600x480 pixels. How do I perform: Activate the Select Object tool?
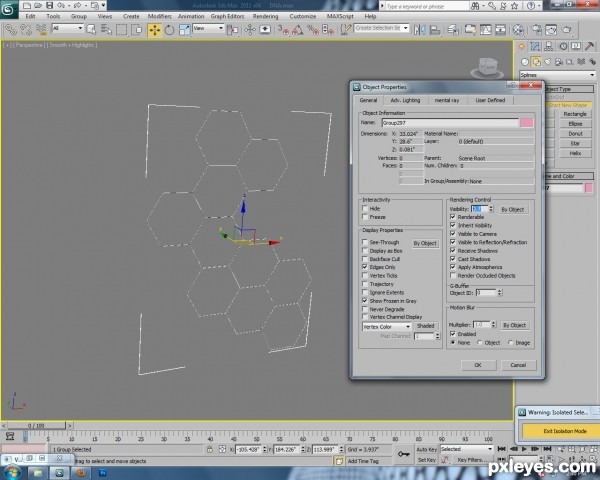click(91, 29)
